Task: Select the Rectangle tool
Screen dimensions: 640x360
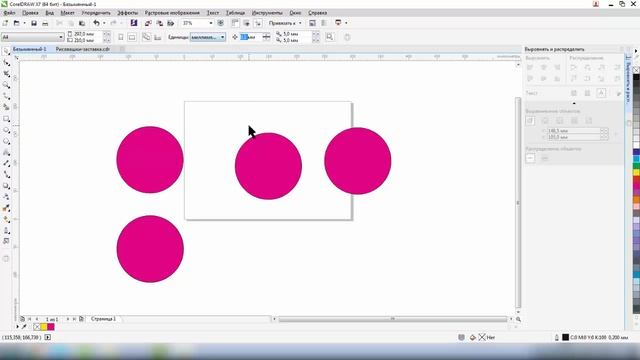Action: click(6, 119)
